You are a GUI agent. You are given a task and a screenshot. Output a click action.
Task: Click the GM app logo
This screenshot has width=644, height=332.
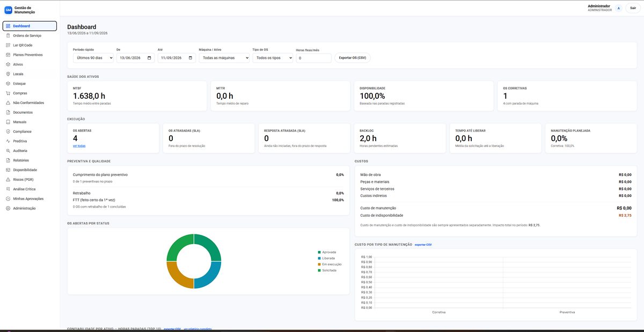tap(8, 10)
